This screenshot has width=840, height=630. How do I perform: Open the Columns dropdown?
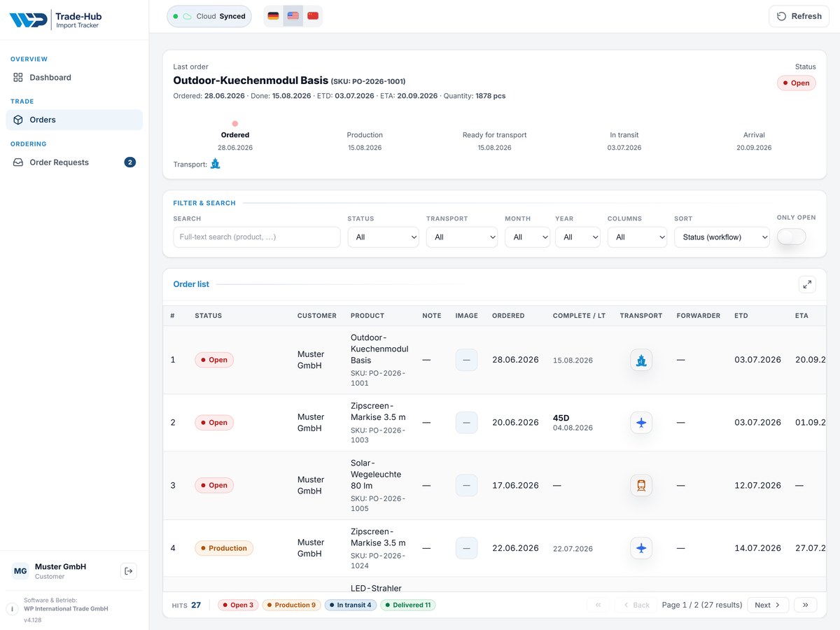637,237
